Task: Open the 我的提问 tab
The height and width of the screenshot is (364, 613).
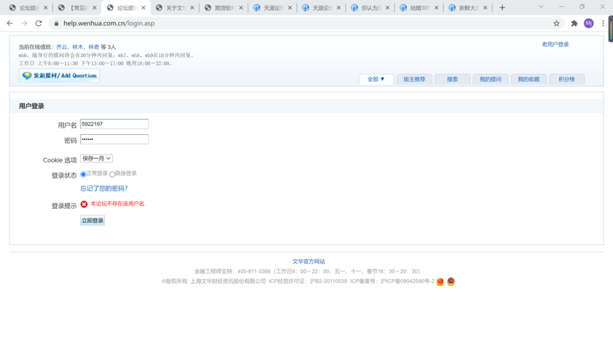Action: coord(490,79)
